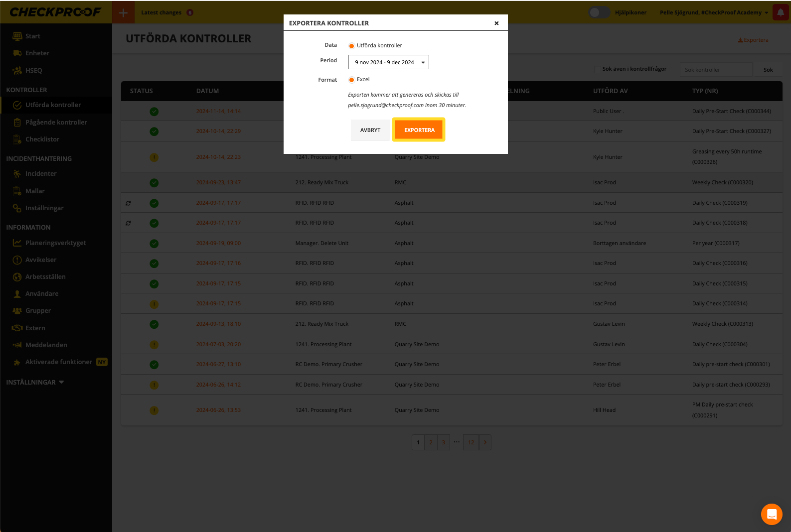Close the Exportera kontroller dialog

[496, 23]
